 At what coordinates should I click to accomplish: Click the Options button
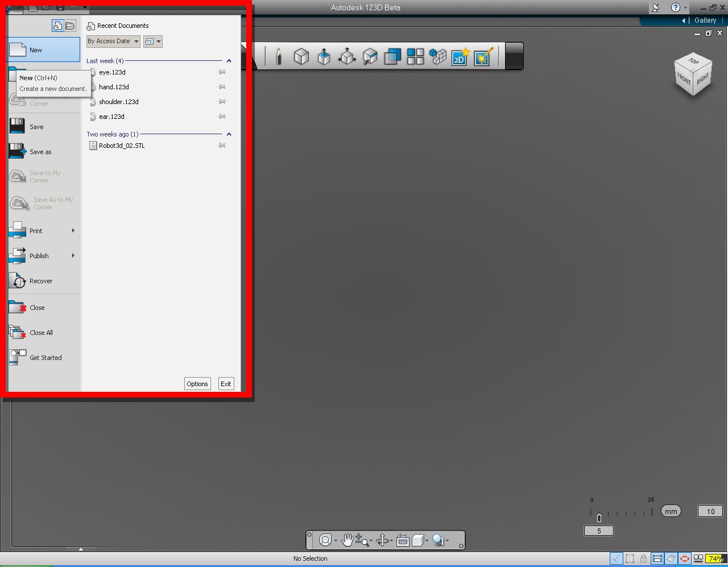pyautogui.click(x=197, y=383)
